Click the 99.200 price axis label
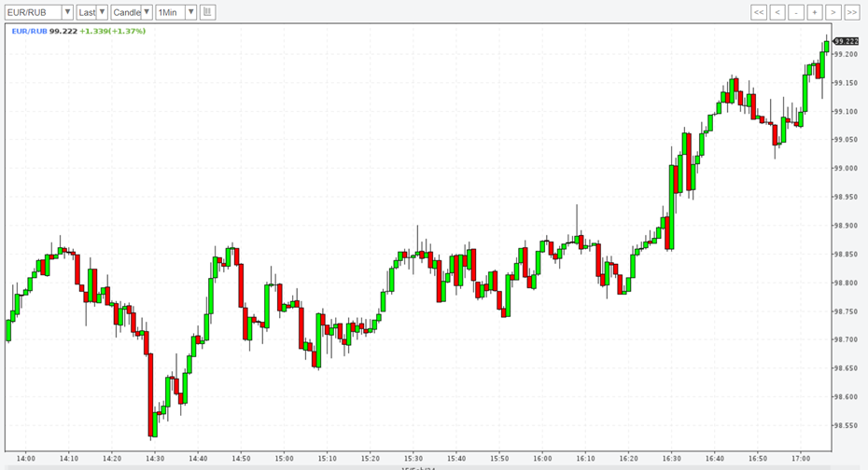The height and width of the screenshot is (470, 868). pos(846,54)
